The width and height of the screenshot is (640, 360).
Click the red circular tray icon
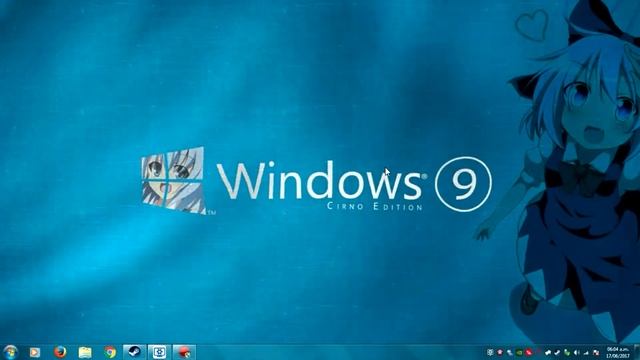[x=529, y=352]
